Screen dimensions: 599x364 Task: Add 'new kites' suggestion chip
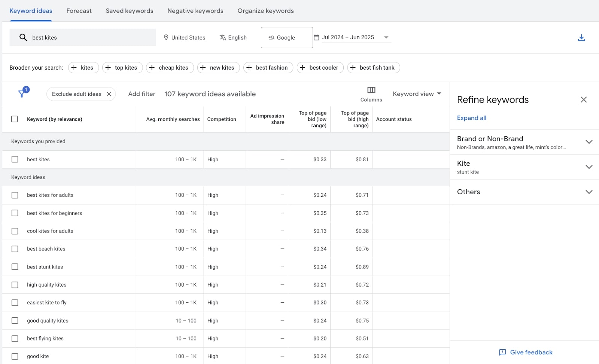coord(218,68)
